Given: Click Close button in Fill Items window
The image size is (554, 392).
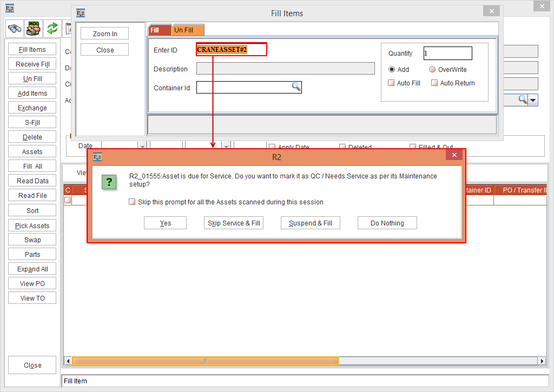Looking at the screenshot, I should point(104,50).
